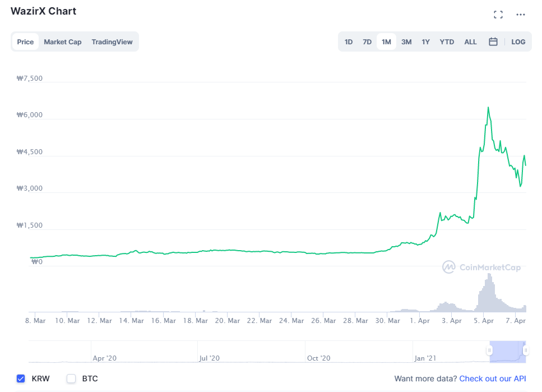Click the tallest volume bar near 5 April

[x=489, y=292]
